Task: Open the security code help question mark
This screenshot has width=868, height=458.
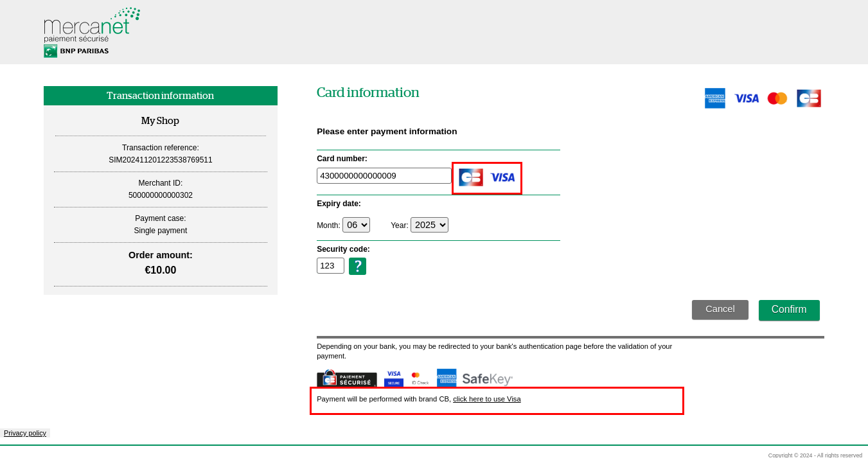Action: tap(357, 265)
